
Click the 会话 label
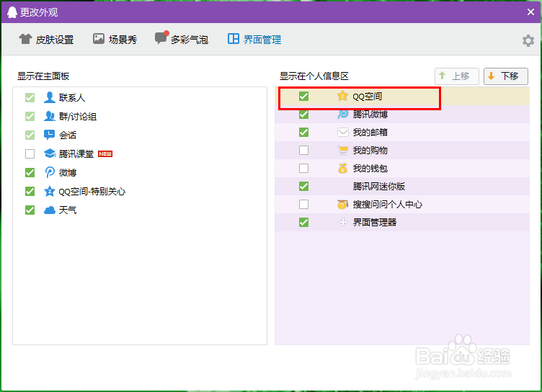click(68, 135)
